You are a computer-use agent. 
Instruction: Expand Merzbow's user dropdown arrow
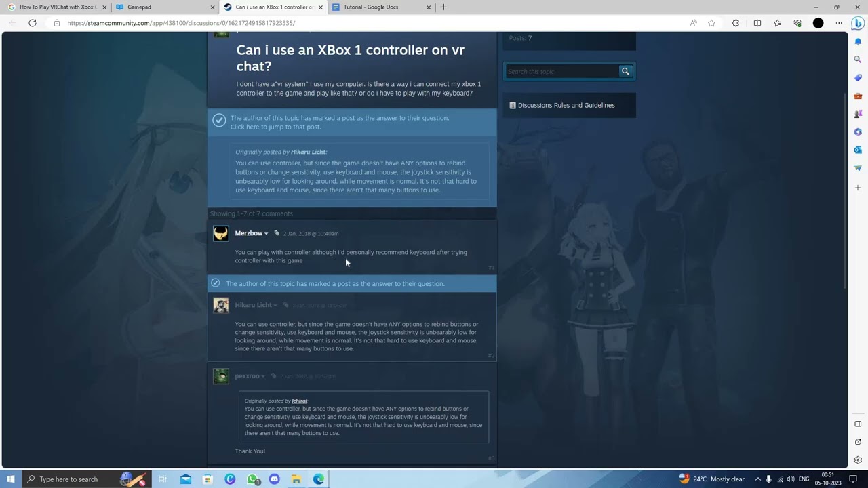coord(267,234)
